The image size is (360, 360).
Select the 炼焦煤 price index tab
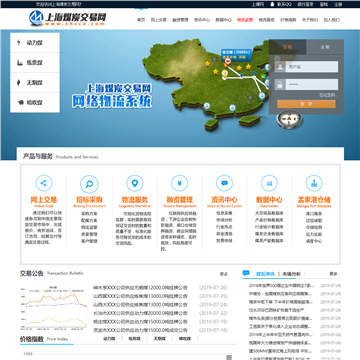(x=134, y=339)
